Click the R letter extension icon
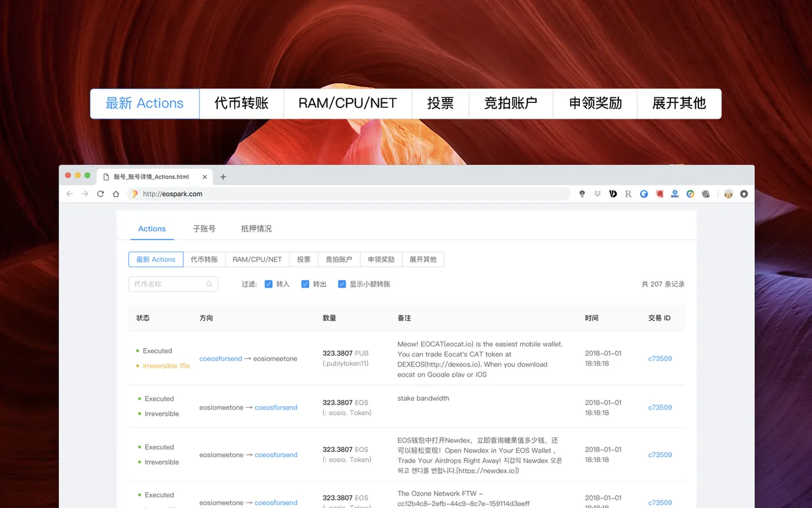 [628, 194]
